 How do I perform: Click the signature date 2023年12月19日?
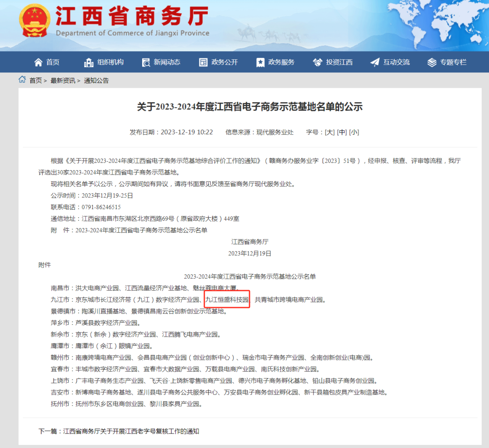[x=250, y=253]
